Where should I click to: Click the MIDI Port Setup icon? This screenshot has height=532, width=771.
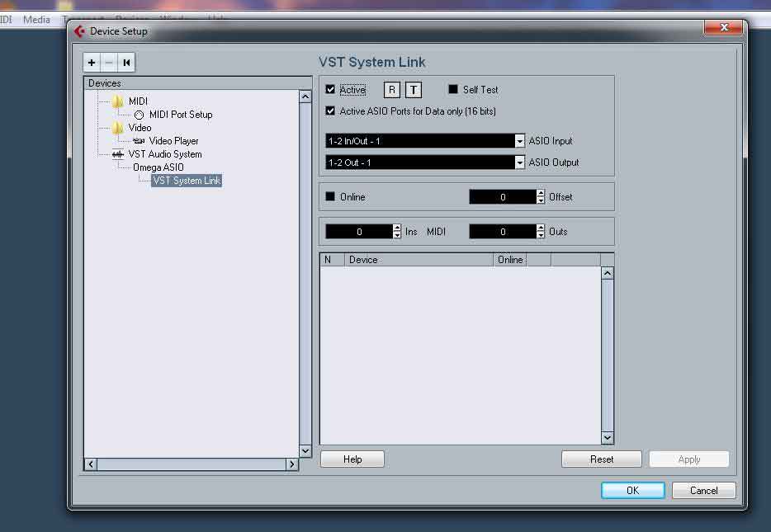[x=140, y=115]
